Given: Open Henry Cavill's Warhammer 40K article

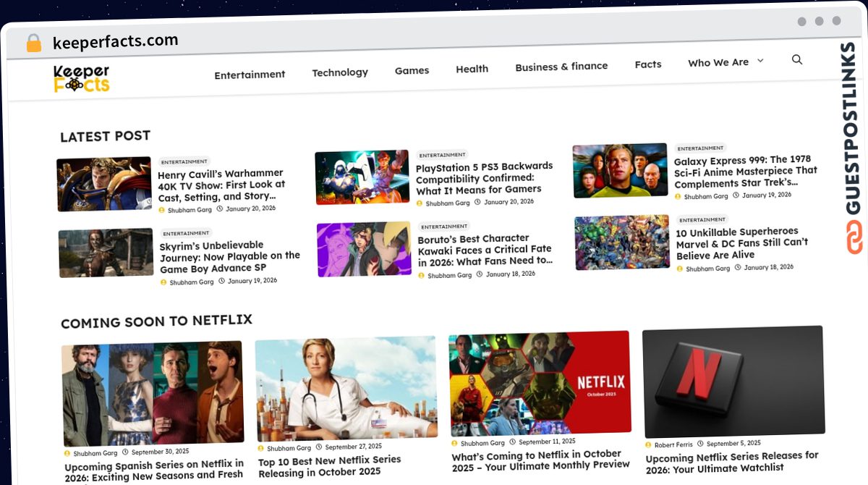Looking at the screenshot, I should tap(221, 185).
